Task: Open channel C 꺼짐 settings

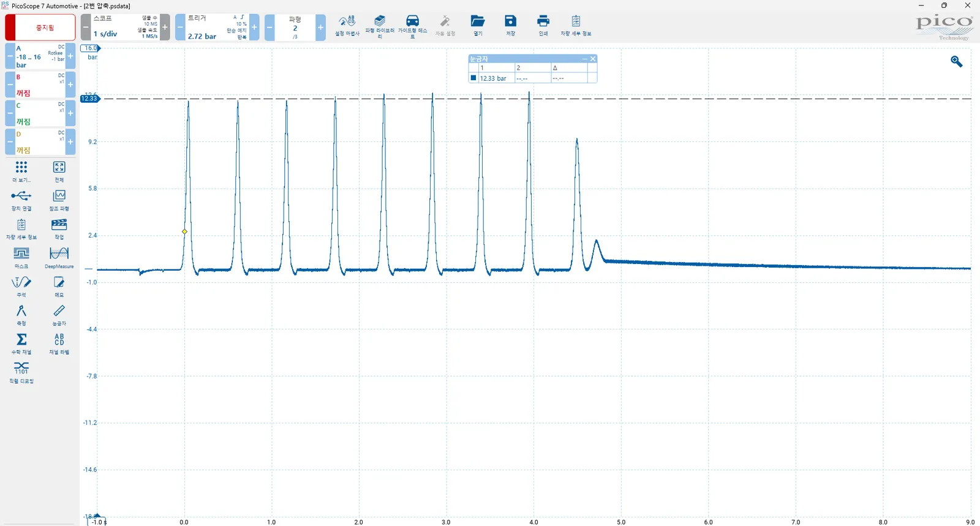Action: [x=40, y=113]
